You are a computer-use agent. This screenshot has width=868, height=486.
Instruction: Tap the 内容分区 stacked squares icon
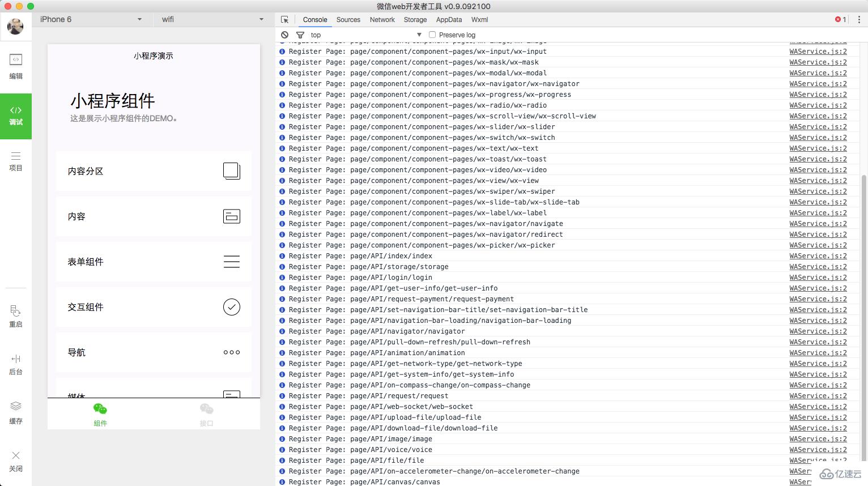point(232,171)
